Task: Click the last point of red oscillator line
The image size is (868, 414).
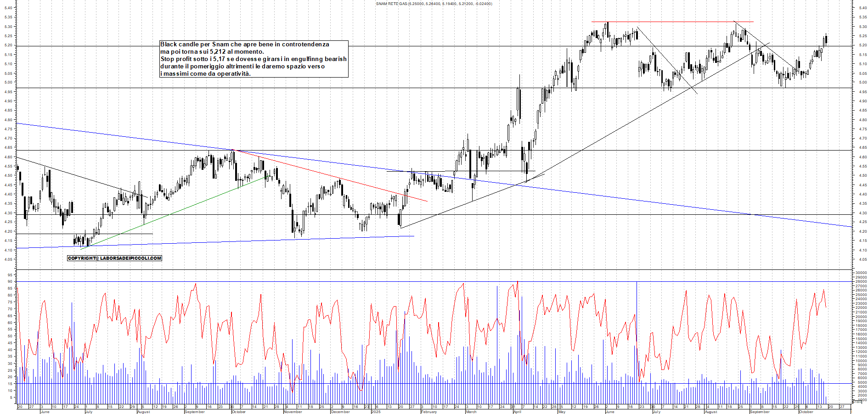Action: (826, 308)
